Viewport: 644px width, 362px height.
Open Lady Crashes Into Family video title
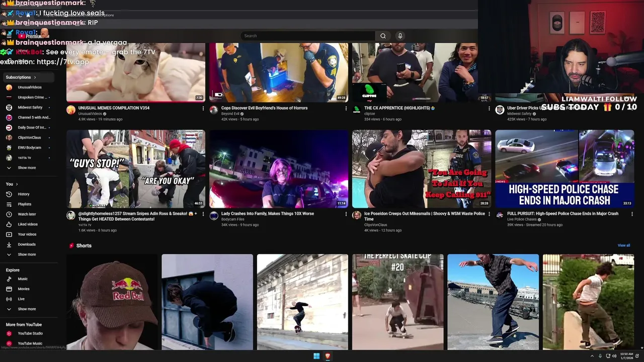pyautogui.click(x=268, y=214)
